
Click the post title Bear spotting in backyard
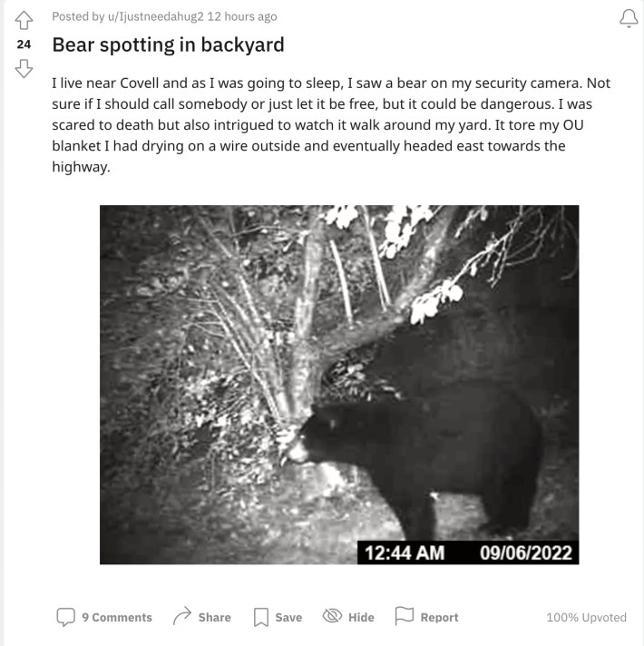pos(168,44)
